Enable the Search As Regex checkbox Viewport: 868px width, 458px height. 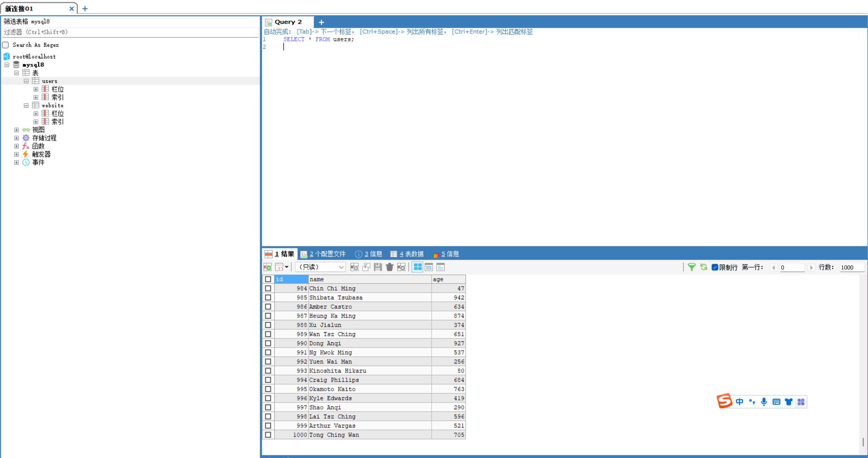coord(6,45)
